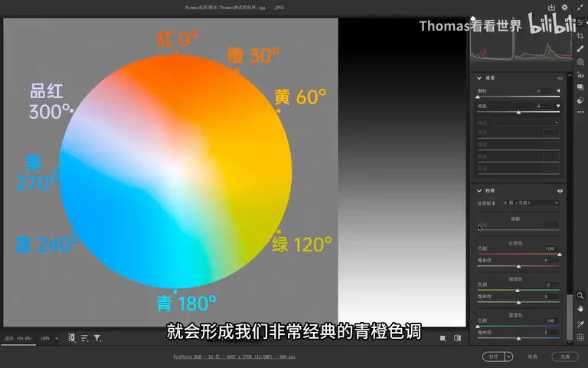This screenshot has height=368, width=588.
Task: Expand grain options with left-pointing triangle
Action: coord(558,91)
